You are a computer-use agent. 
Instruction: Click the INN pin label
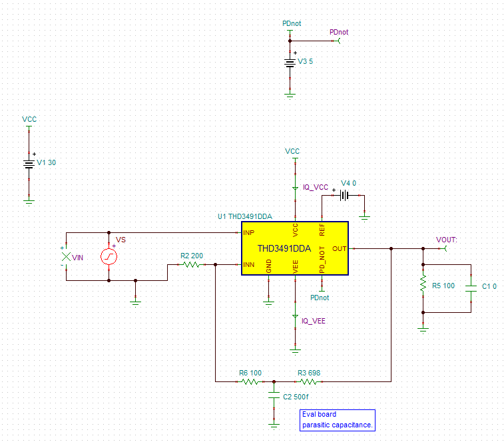point(248,265)
